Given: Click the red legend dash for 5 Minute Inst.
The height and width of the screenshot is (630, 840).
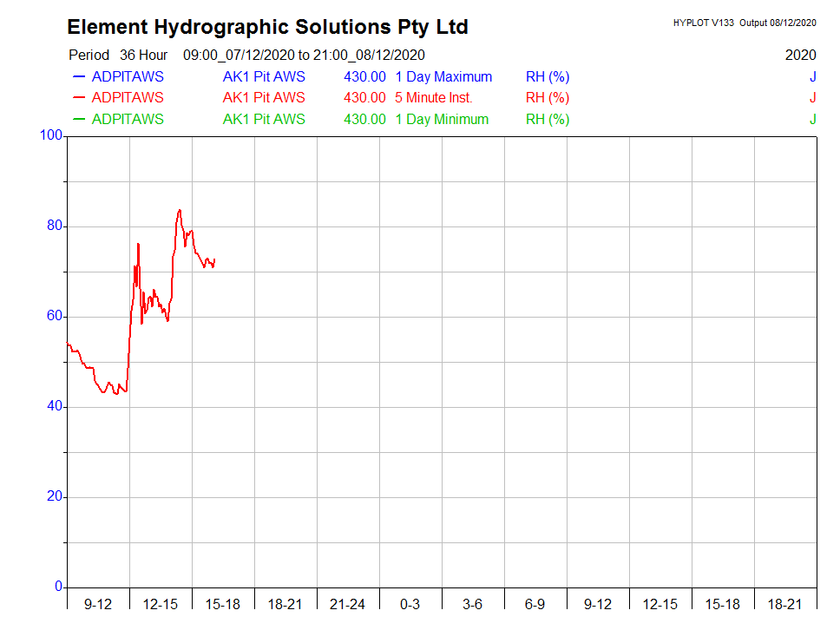Looking at the screenshot, I should pos(78,98).
